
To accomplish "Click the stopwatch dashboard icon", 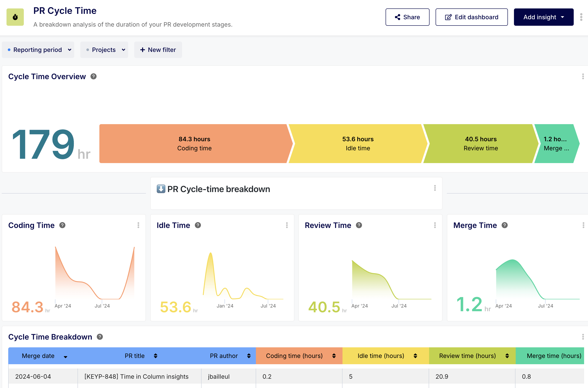I will [15, 17].
